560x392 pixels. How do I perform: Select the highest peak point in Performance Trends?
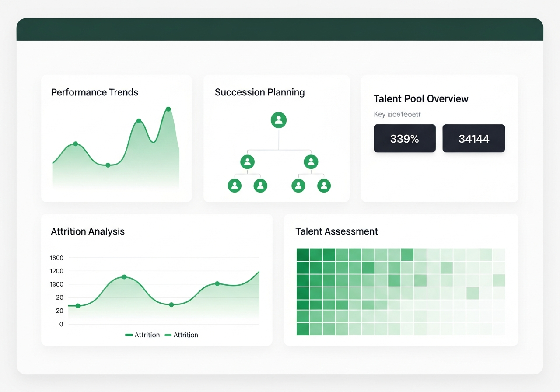click(168, 109)
